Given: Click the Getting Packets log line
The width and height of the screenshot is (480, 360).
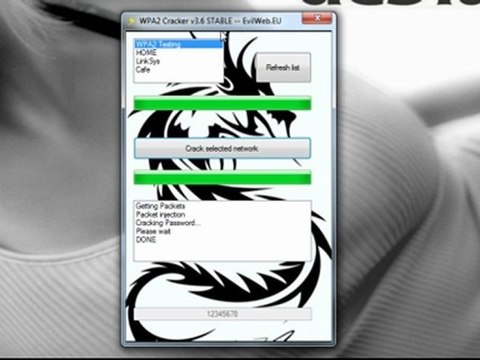Looking at the screenshot, I should click(x=160, y=206).
